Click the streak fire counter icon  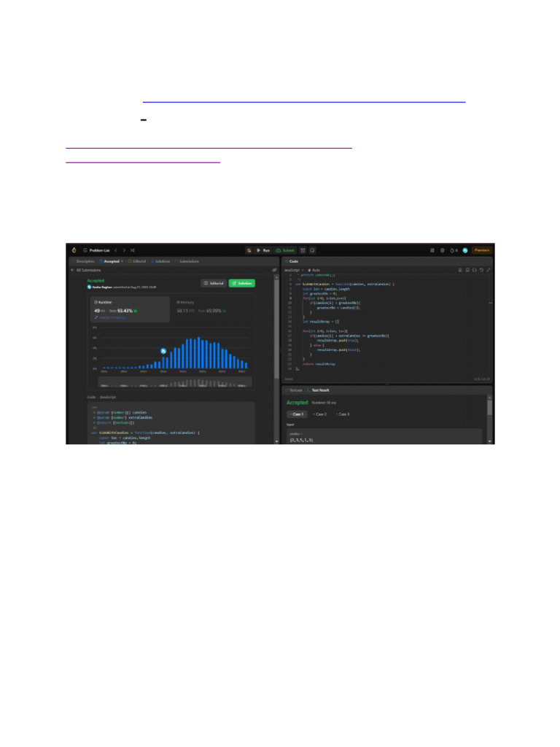click(454, 250)
